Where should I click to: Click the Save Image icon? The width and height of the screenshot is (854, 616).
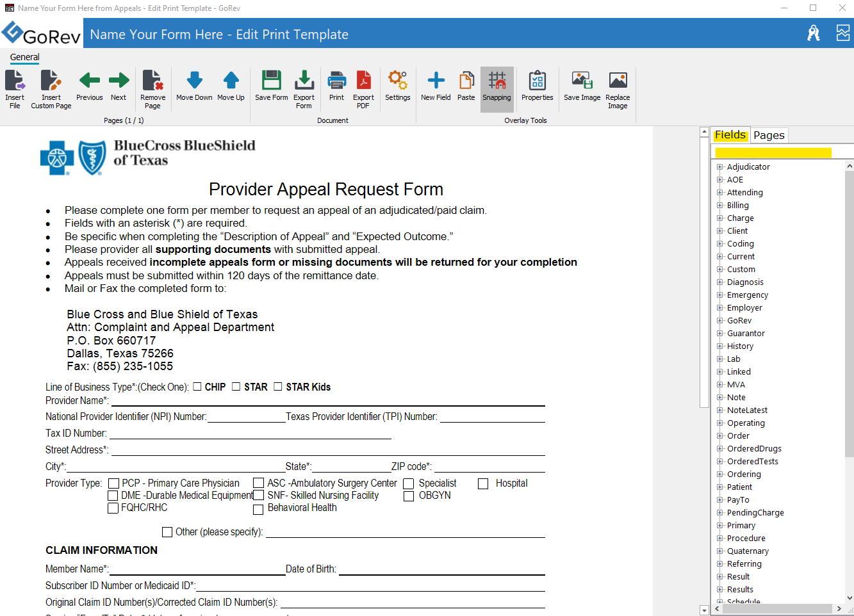pyautogui.click(x=582, y=80)
